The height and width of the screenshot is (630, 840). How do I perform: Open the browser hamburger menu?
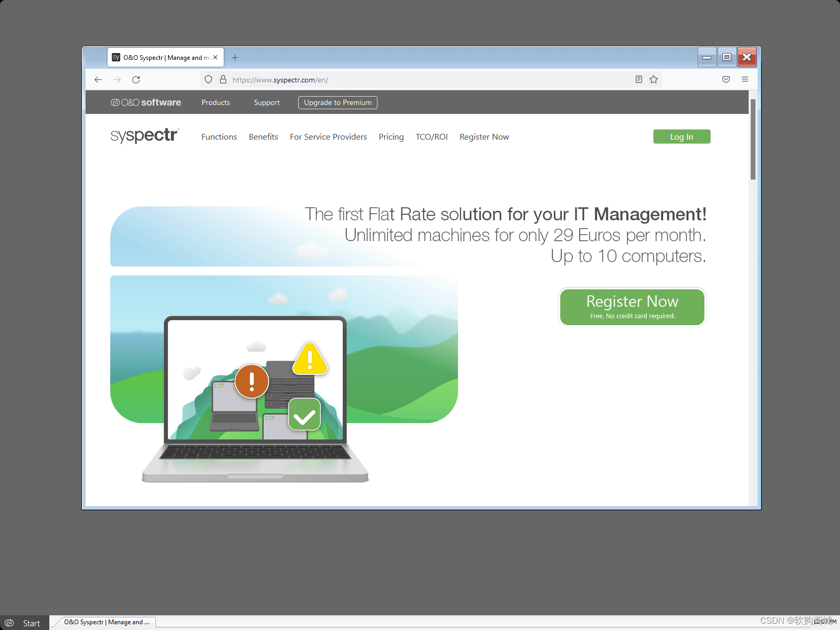click(745, 79)
